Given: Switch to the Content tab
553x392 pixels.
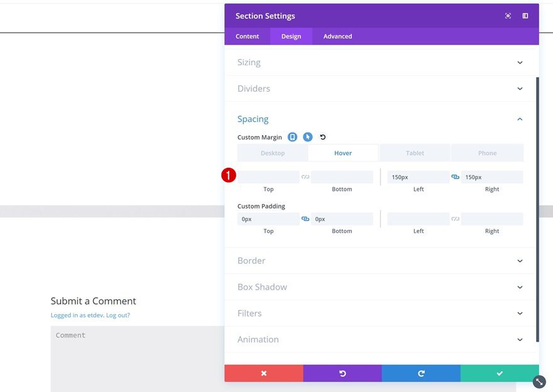Looking at the screenshot, I should [x=247, y=36].
